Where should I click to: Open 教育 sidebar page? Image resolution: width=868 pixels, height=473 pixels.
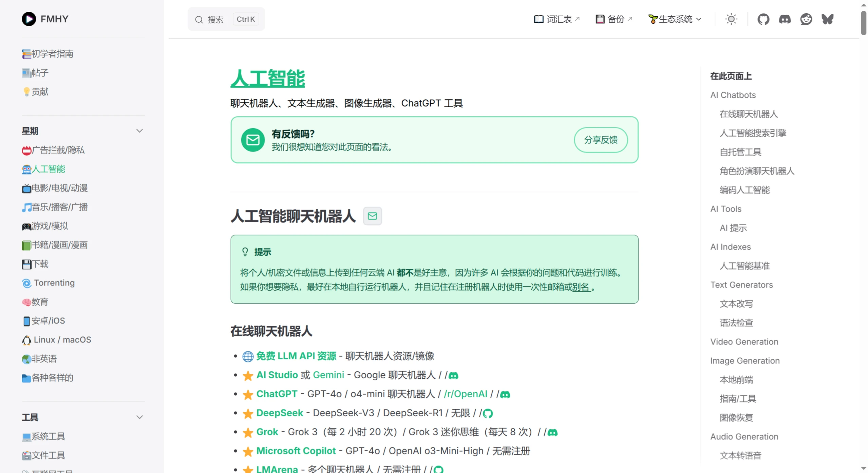point(35,302)
